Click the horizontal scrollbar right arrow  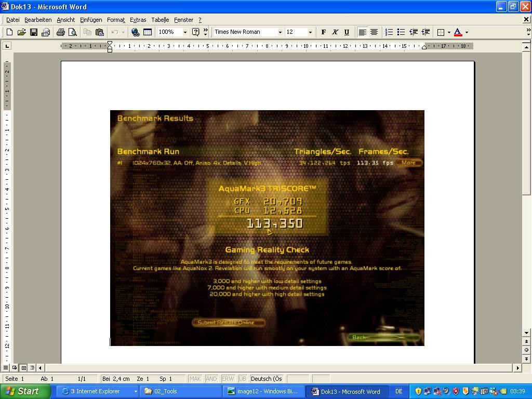click(x=518, y=368)
